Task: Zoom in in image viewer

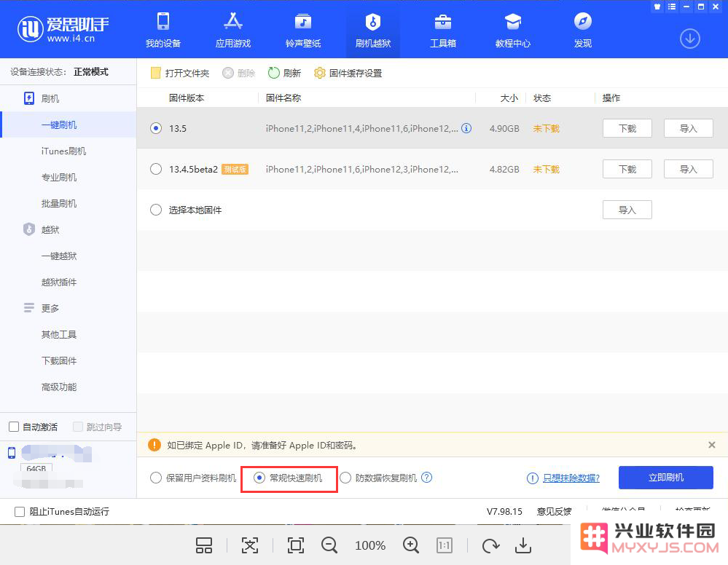Action: [411, 545]
